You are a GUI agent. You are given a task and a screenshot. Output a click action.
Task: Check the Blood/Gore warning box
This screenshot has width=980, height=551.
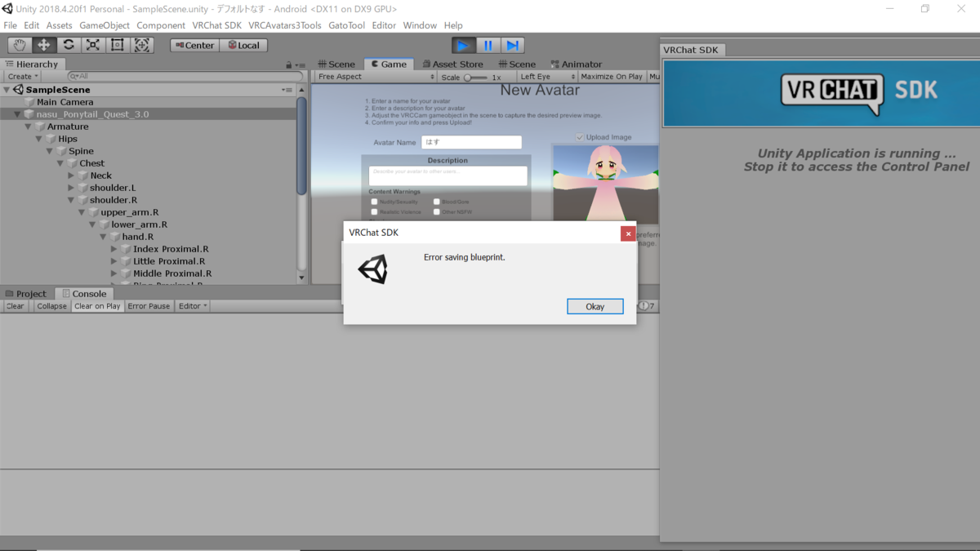437,202
